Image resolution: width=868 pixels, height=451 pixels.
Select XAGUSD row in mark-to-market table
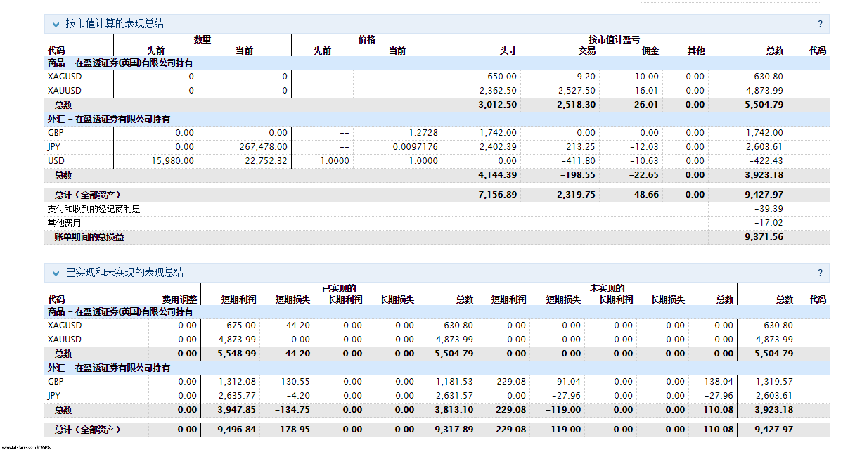437,77
